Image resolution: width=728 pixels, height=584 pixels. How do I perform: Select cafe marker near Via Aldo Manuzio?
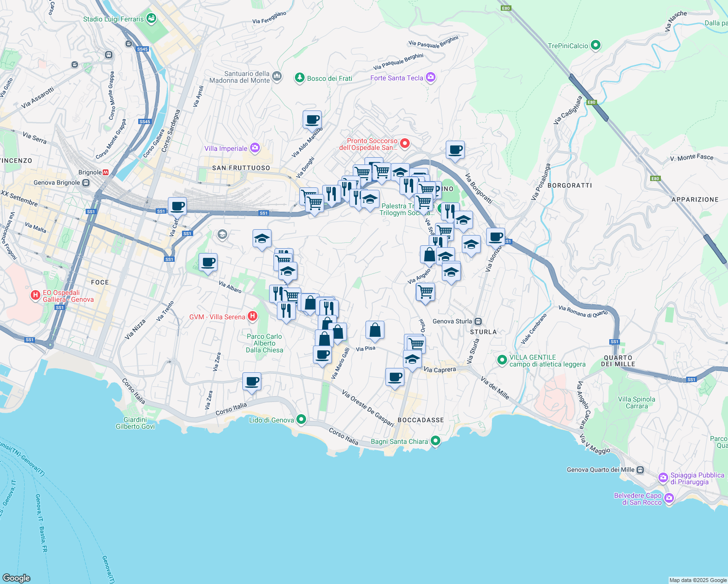(x=312, y=120)
